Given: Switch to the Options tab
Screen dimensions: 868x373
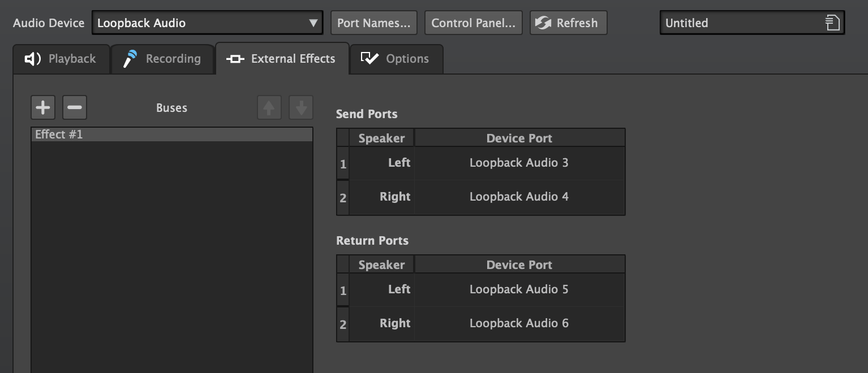Looking at the screenshot, I should pyautogui.click(x=396, y=59).
